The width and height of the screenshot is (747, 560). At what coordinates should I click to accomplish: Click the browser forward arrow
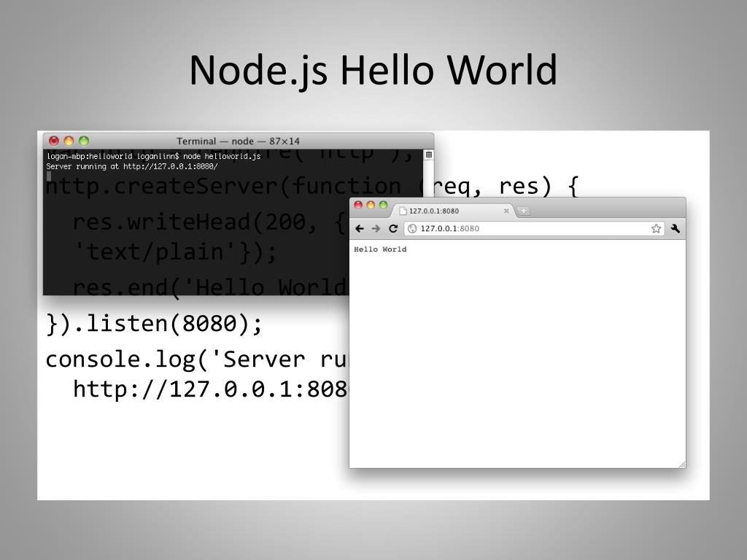(376, 228)
